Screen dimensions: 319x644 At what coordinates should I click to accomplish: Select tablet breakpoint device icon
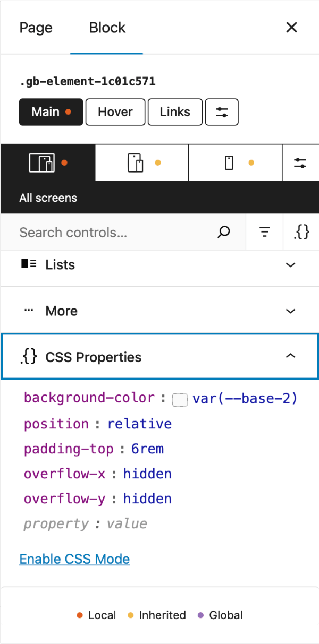coord(142,162)
